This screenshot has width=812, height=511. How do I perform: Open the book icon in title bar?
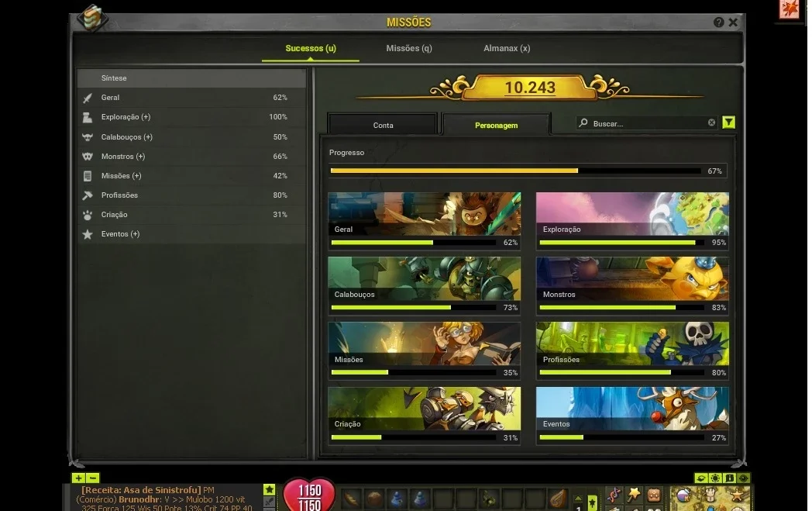coord(92,18)
